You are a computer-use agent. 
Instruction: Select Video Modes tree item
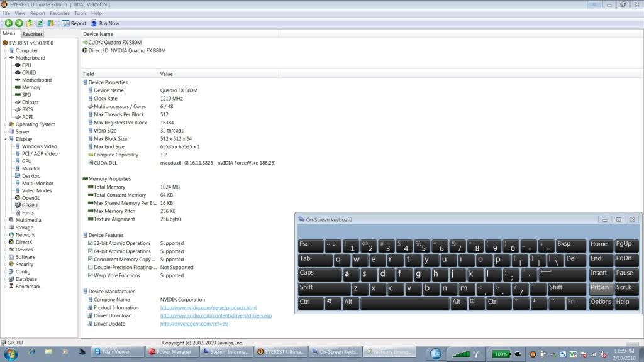[36, 191]
